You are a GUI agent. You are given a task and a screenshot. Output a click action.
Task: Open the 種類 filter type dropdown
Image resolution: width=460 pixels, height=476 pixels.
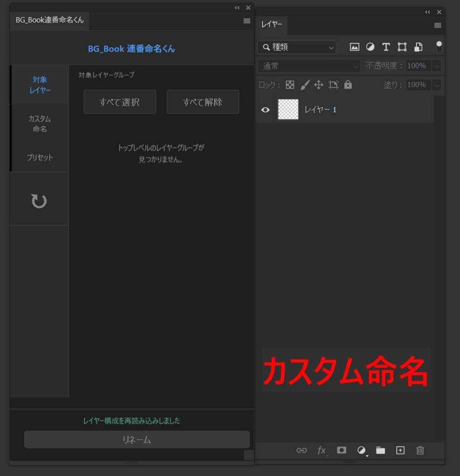297,47
